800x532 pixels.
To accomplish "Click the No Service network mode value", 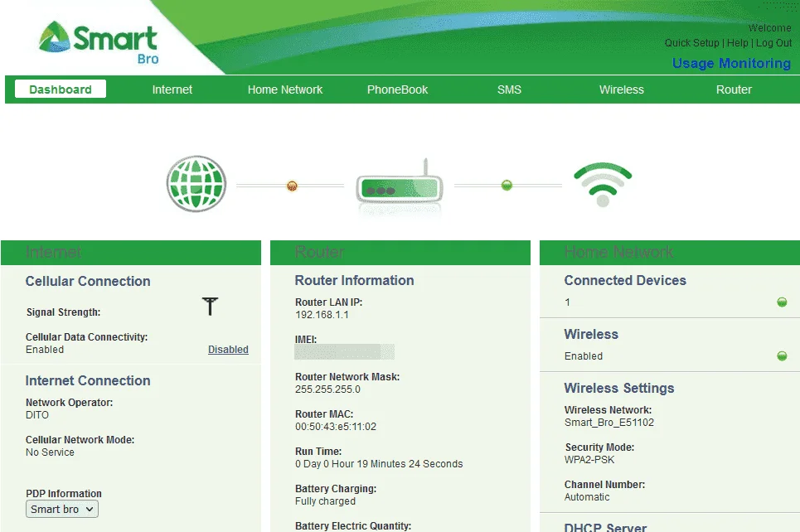I will pyautogui.click(x=50, y=452).
